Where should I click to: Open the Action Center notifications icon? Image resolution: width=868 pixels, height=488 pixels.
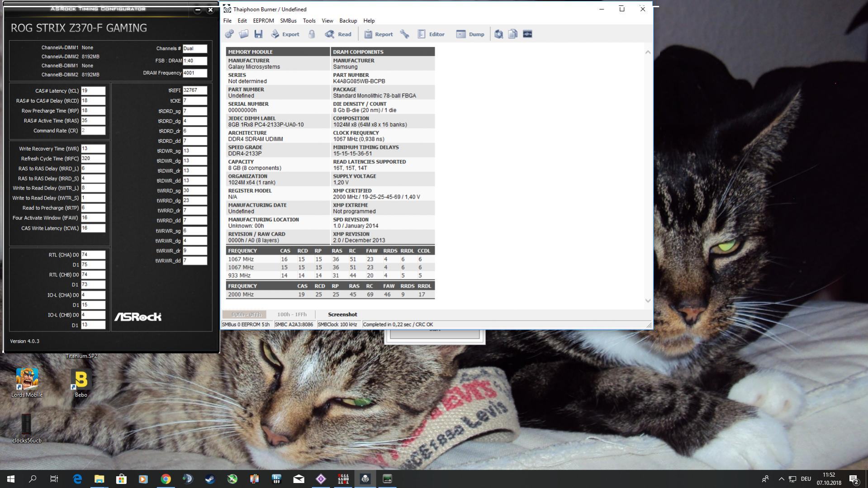pos(854,479)
